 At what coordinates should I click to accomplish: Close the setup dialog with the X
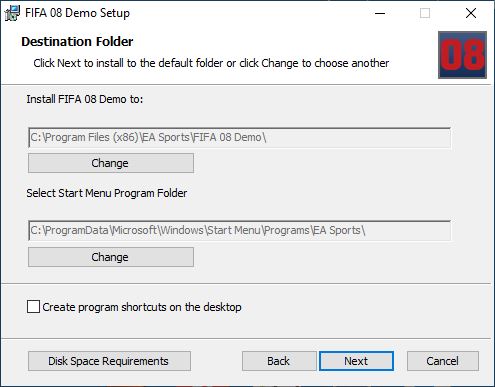(471, 13)
